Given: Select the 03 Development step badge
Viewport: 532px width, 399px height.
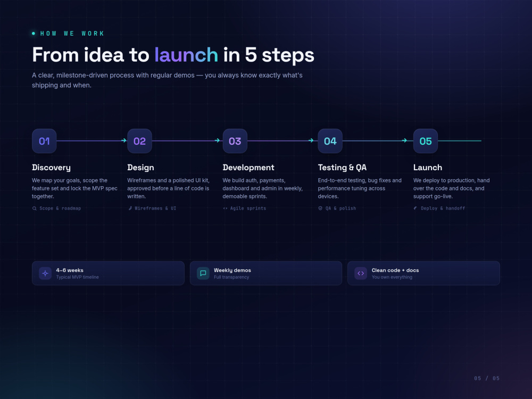Looking at the screenshot, I should (x=235, y=141).
